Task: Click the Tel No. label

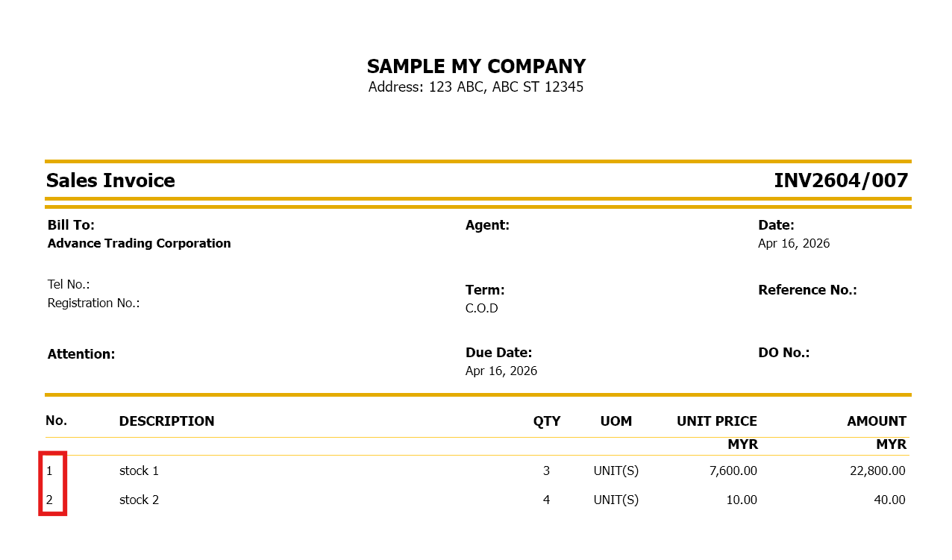Action: (69, 284)
